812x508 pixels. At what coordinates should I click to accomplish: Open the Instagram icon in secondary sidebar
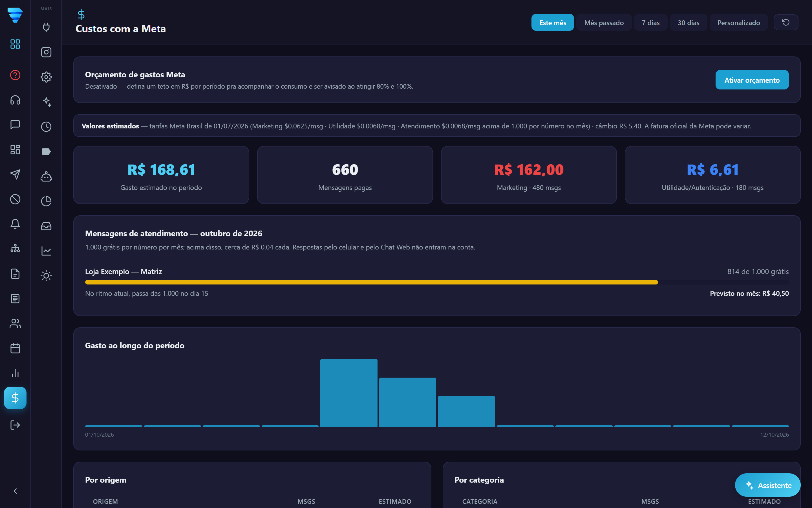tap(46, 52)
